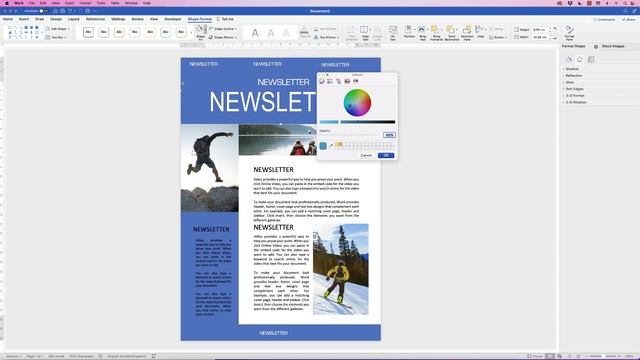Select the Pencils tab in Colours dialog
The width and height of the screenshot is (640, 360).
356,81
